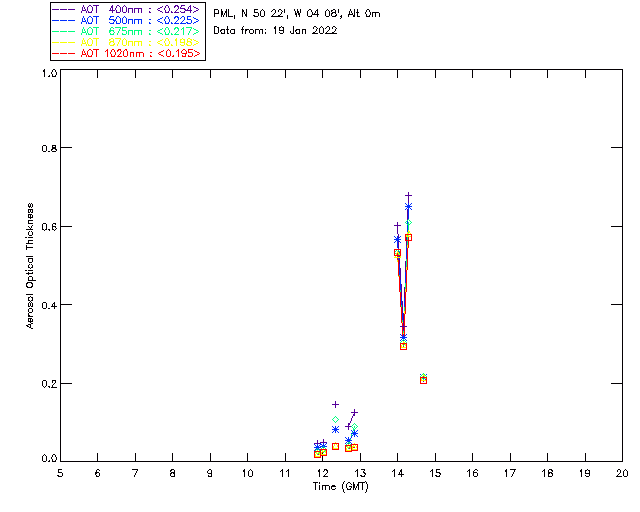Click the x-axis label 8
The height and width of the screenshot is (512, 640).
click(x=173, y=473)
